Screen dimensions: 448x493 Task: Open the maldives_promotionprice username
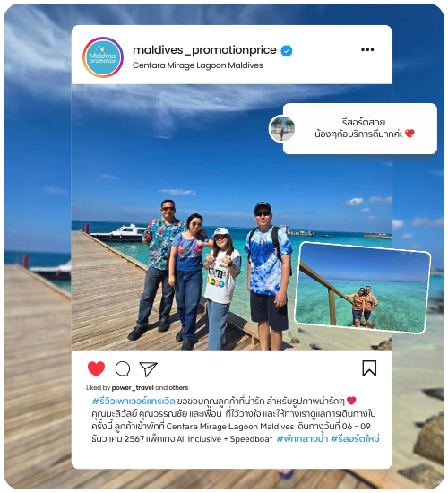pos(204,50)
